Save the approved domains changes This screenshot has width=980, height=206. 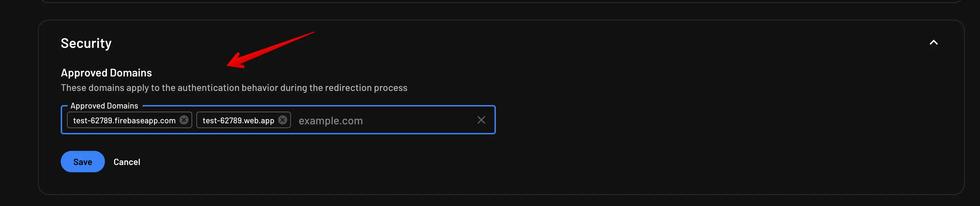pyautogui.click(x=82, y=162)
